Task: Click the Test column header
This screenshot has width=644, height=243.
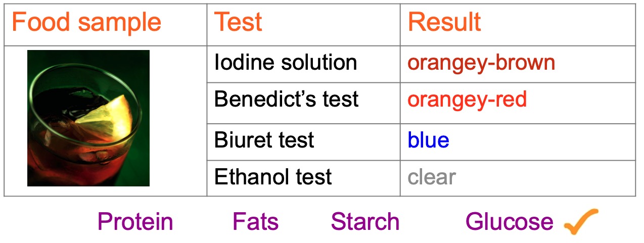Action: pos(239,23)
